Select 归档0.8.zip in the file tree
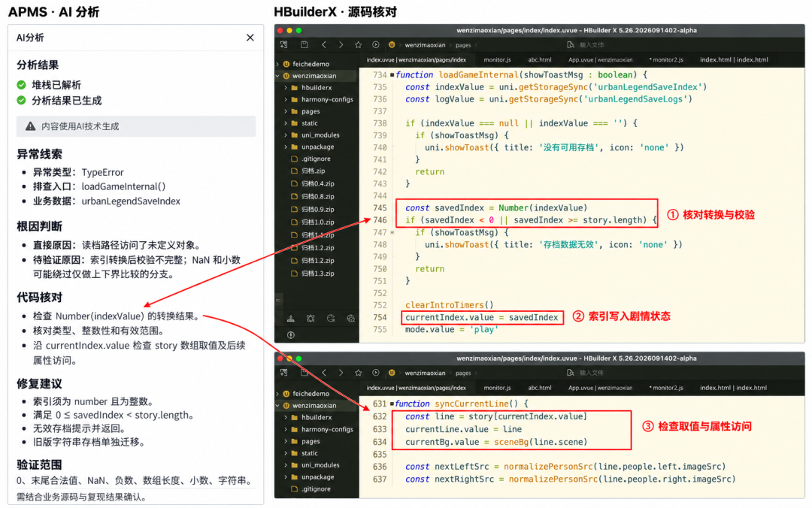 [317, 197]
